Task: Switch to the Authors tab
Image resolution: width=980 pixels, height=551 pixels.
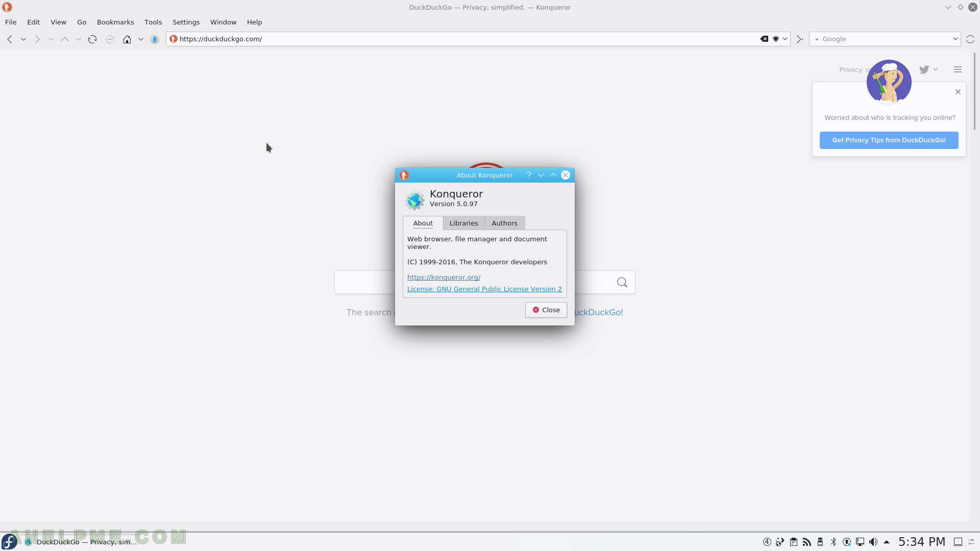Action: coord(504,223)
